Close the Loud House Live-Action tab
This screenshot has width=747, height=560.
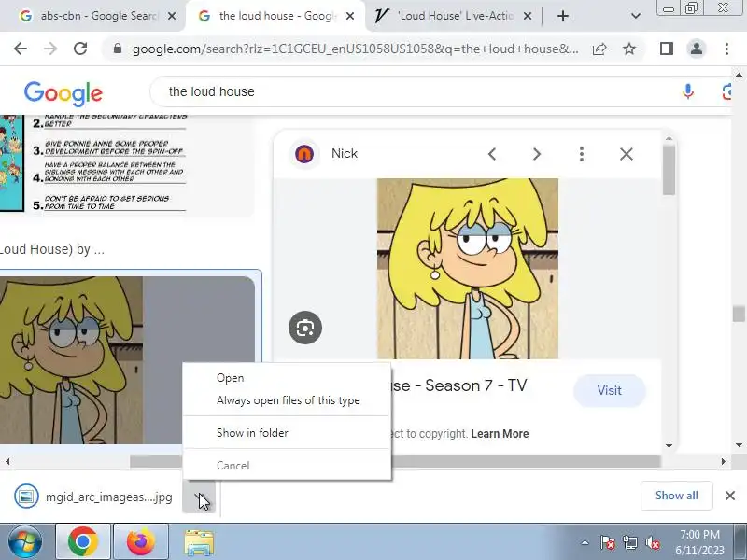click(x=528, y=16)
